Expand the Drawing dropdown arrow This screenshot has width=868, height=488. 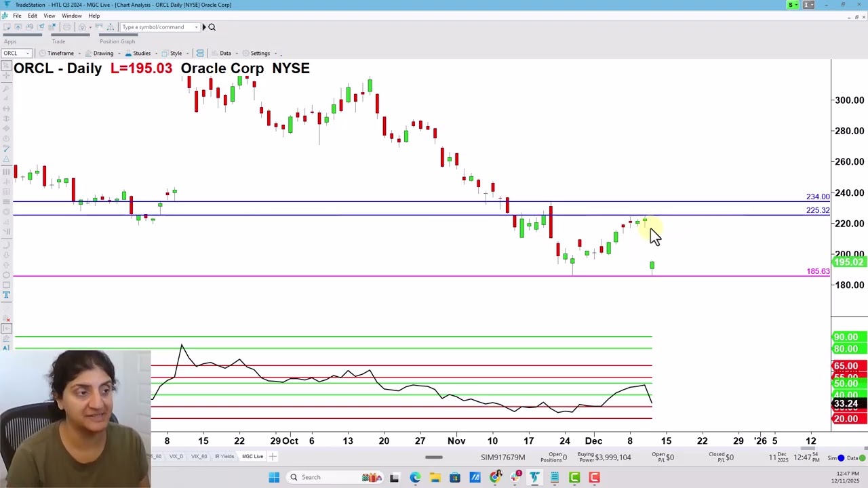118,54
